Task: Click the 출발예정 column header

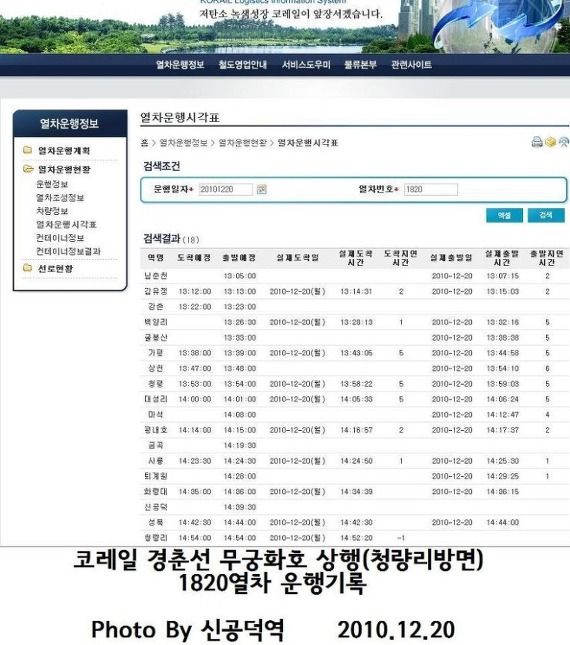Action: tap(239, 258)
